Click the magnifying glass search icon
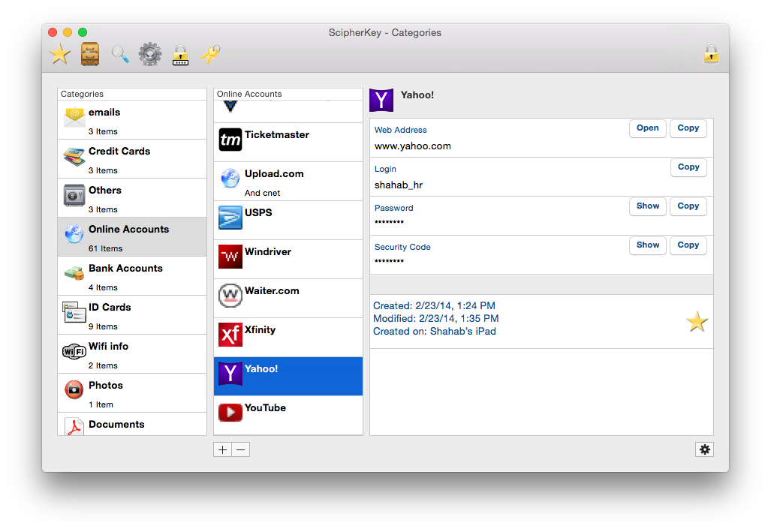The width and height of the screenshot is (771, 532). coord(120,54)
